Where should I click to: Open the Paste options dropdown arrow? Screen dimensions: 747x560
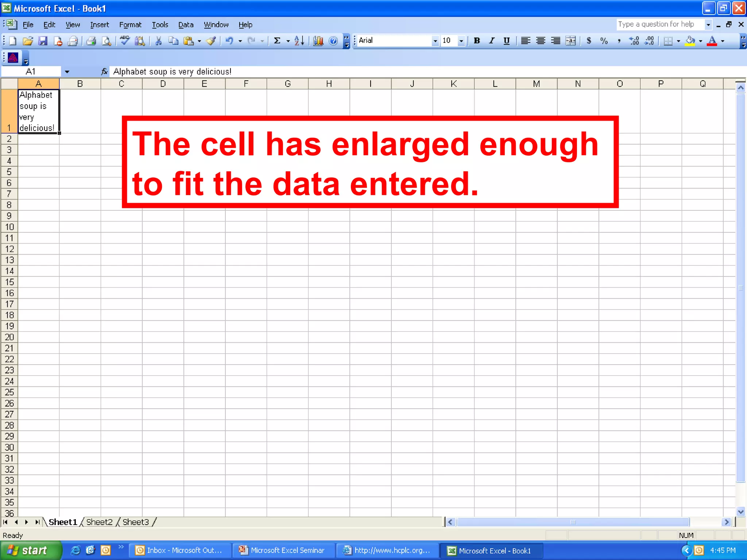(x=200, y=41)
